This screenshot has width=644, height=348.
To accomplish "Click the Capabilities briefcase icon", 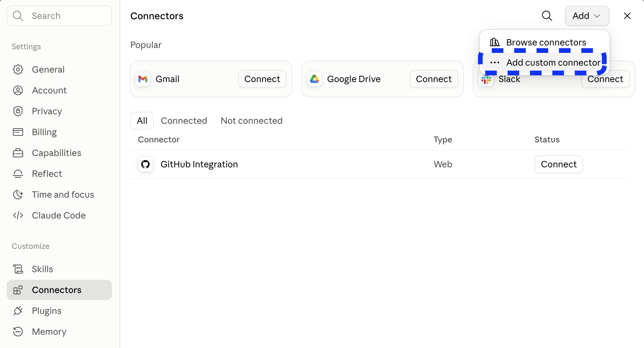I will coord(18,153).
